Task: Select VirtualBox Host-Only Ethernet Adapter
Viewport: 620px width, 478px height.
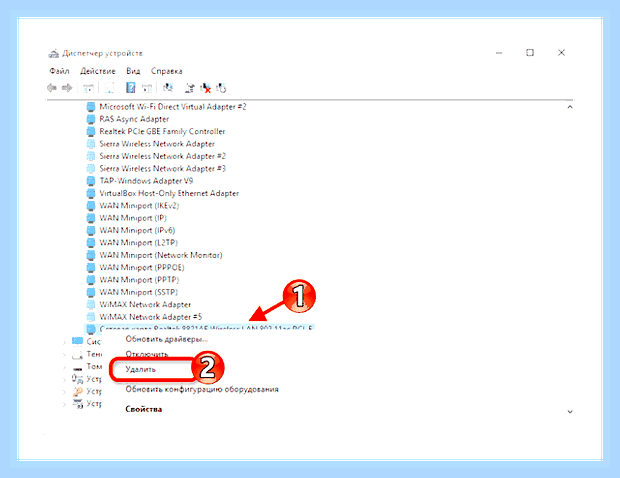Action: 163,193
